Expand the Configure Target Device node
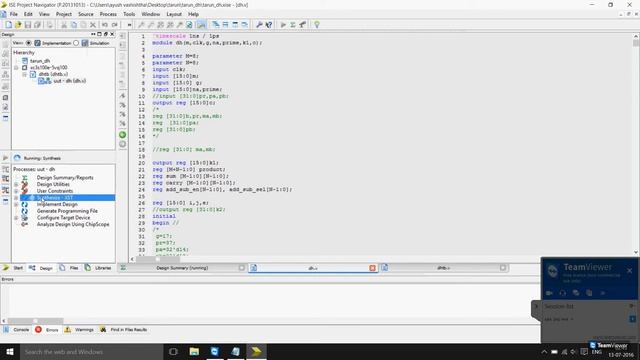Viewport: 640px width, 360px height. pos(16,218)
